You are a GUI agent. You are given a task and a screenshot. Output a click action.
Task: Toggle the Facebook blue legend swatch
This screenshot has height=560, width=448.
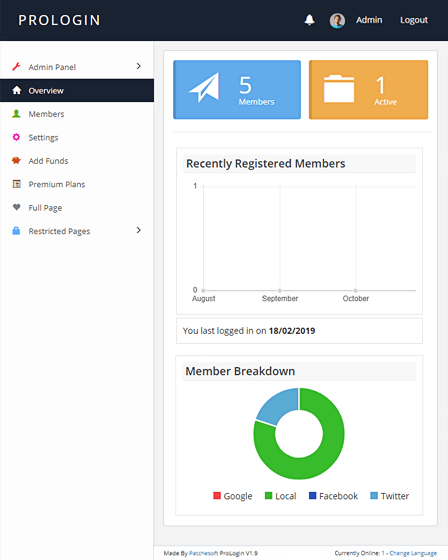click(312, 495)
